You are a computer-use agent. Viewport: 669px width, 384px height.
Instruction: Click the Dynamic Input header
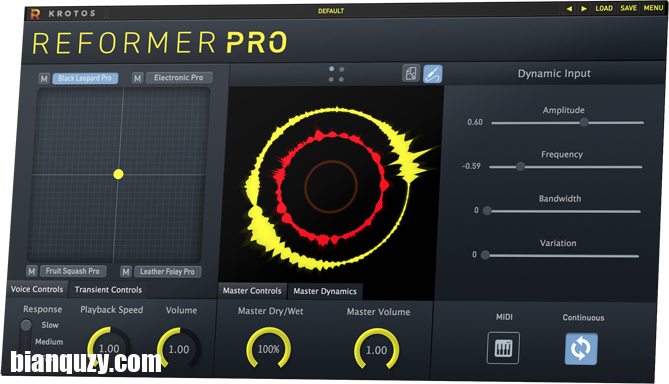coord(554,73)
